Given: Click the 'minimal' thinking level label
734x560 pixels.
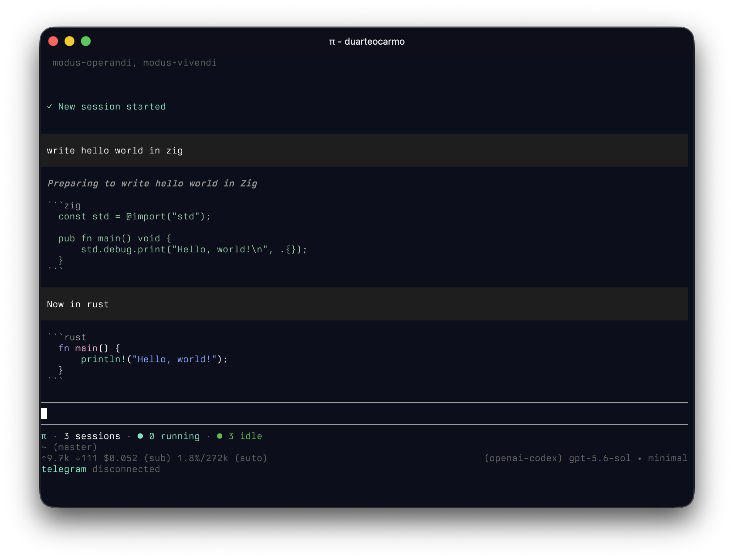Looking at the screenshot, I should (x=668, y=458).
